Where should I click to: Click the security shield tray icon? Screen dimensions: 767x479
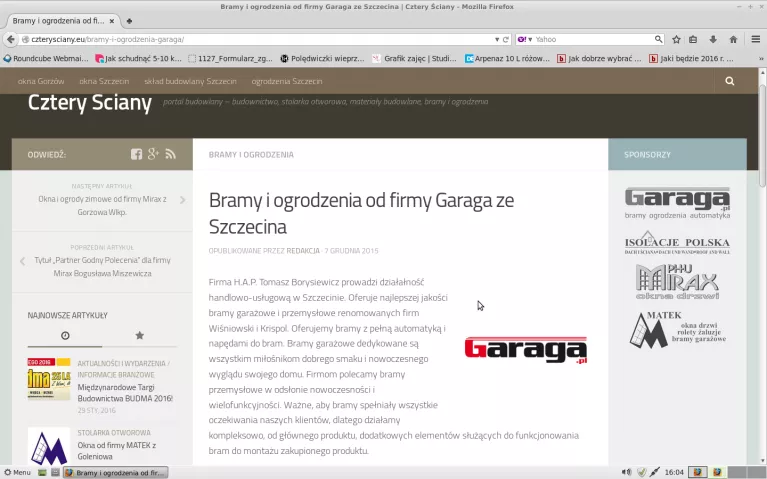(642, 472)
